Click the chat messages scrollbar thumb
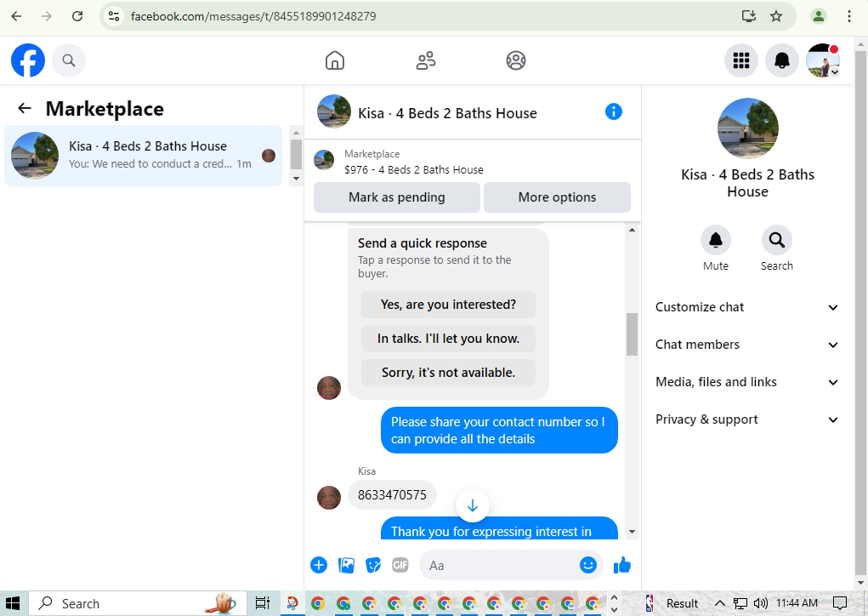 click(633, 334)
